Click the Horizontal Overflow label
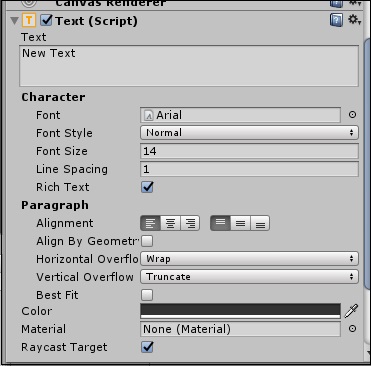The width and height of the screenshot is (371, 366). pos(87,259)
